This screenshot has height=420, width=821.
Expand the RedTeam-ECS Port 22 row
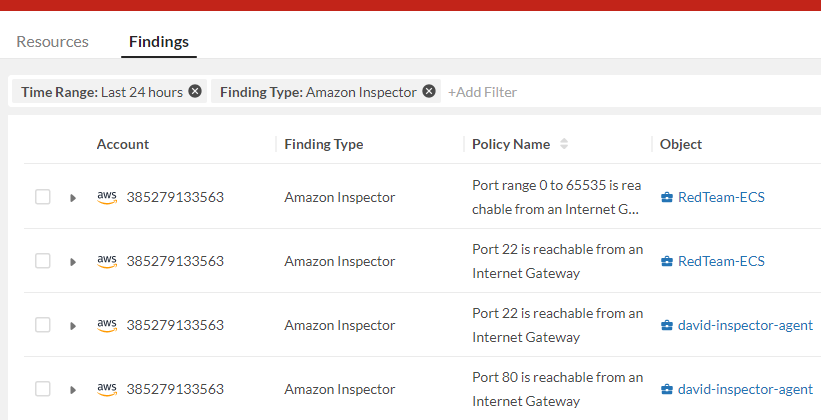click(x=72, y=262)
